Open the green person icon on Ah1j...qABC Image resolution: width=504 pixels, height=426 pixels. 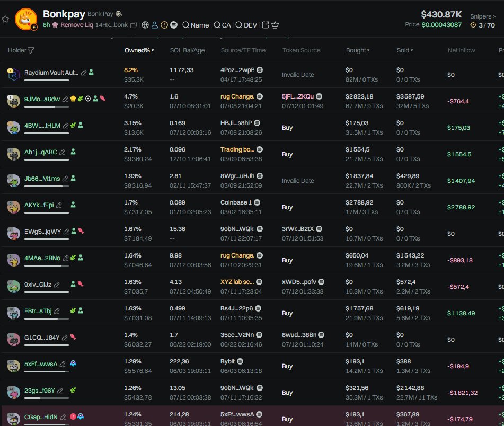tap(73, 152)
